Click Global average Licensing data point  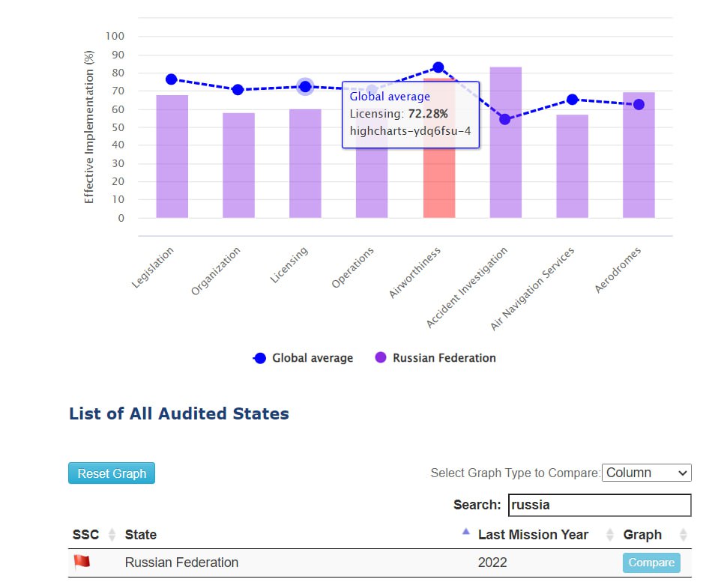305,87
